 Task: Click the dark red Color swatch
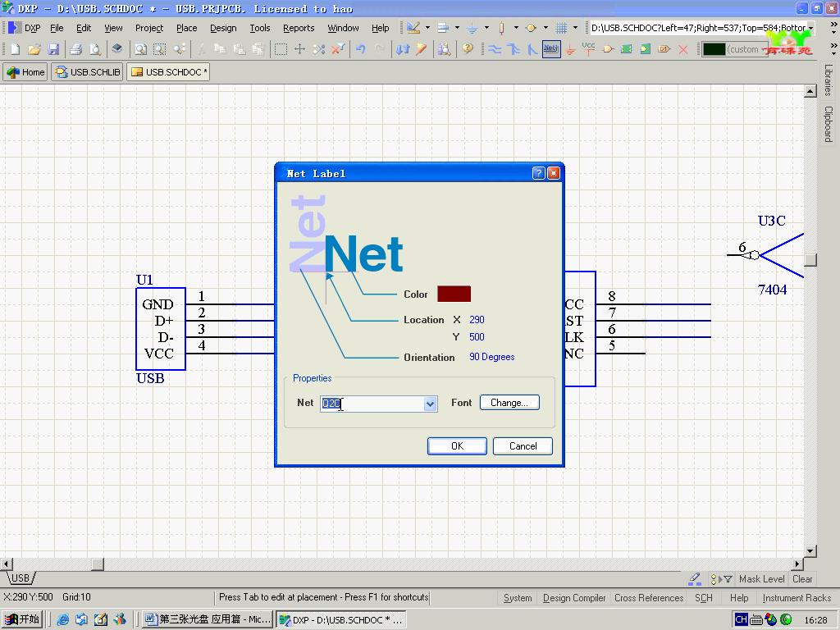[454, 294]
